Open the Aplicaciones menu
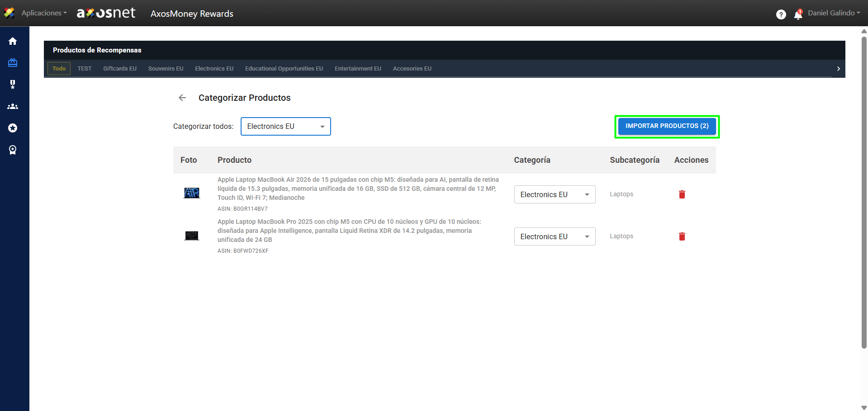868x411 pixels. (x=43, y=13)
